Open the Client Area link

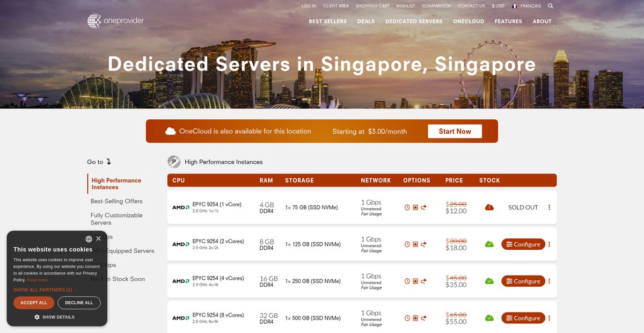tap(336, 6)
